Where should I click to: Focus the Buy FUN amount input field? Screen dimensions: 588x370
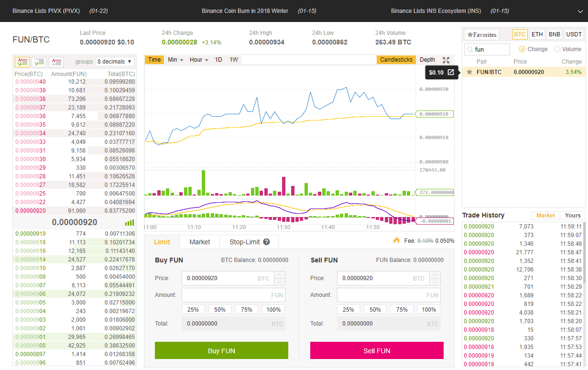pyautogui.click(x=233, y=295)
